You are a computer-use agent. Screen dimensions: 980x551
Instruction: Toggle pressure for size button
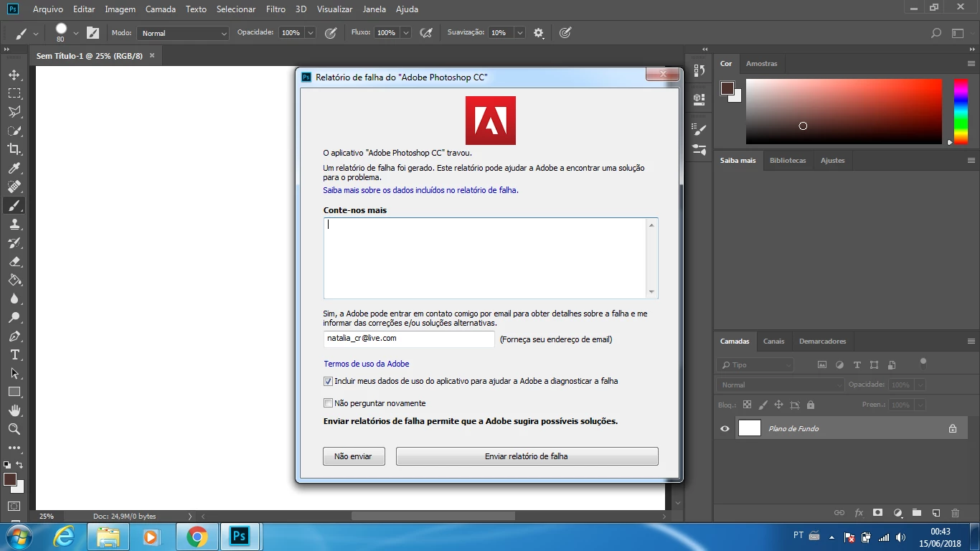(565, 33)
